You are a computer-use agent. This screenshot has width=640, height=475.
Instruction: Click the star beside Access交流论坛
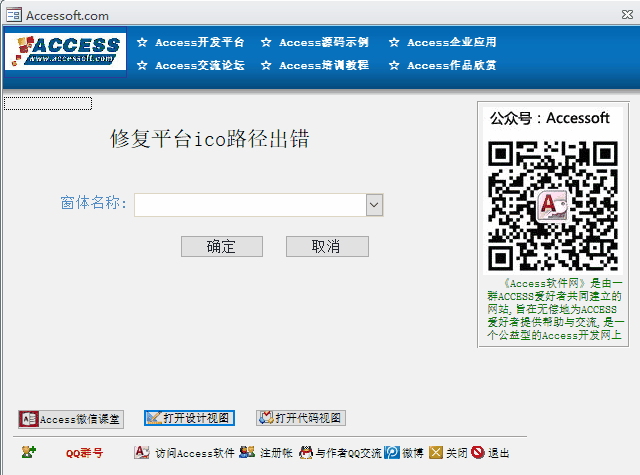tap(142, 65)
